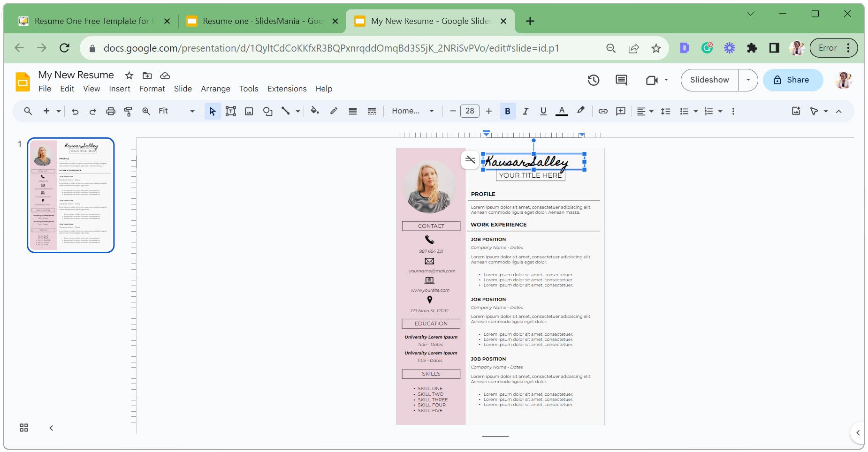Screen dimensions: 868x452
Task: Open the comment history panel
Action: pos(621,80)
